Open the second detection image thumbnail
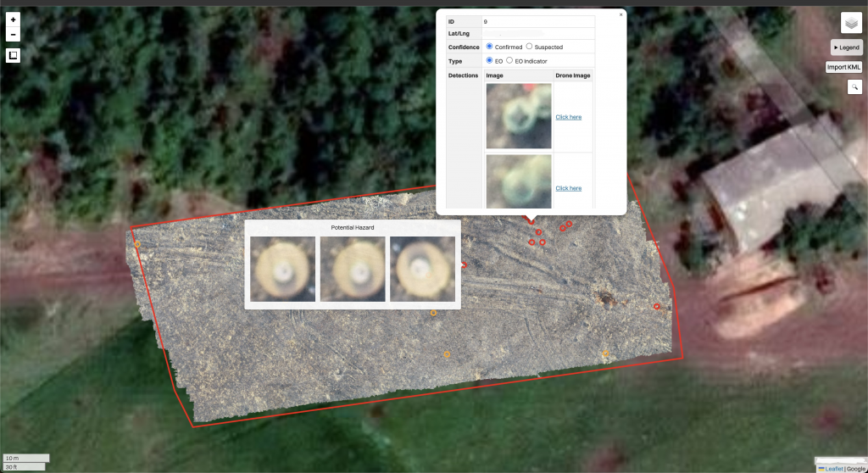Image resolution: width=868 pixels, height=473 pixels. coord(519,181)
